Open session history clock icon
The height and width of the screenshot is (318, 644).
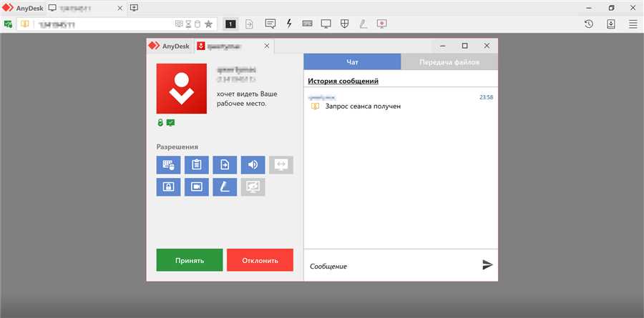[589, 24]
